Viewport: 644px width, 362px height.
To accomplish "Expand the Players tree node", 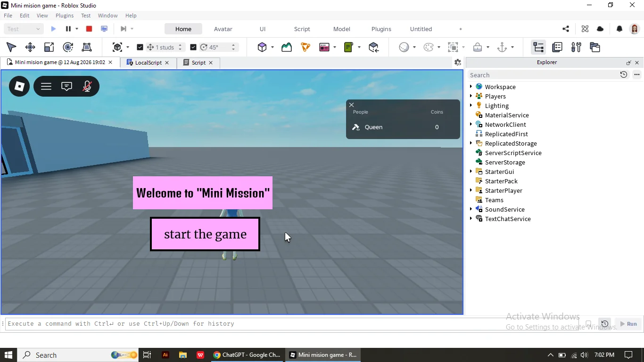I will coord(471,96).
